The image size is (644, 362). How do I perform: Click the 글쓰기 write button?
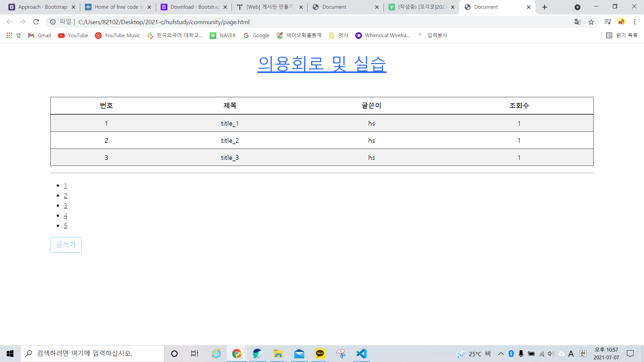click(x=66, y=245)
